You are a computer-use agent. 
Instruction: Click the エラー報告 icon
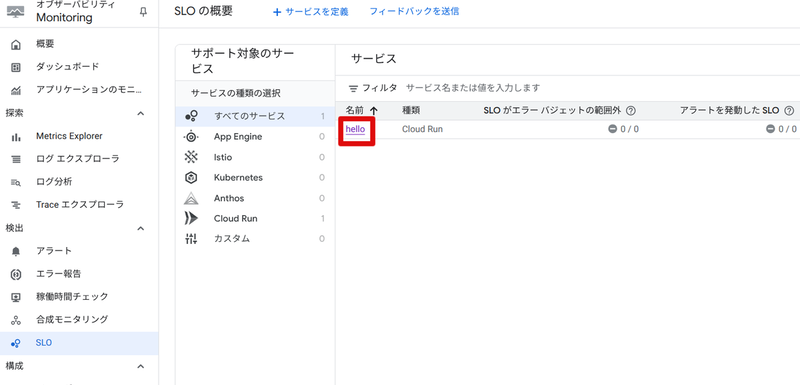tap(16, 274)
